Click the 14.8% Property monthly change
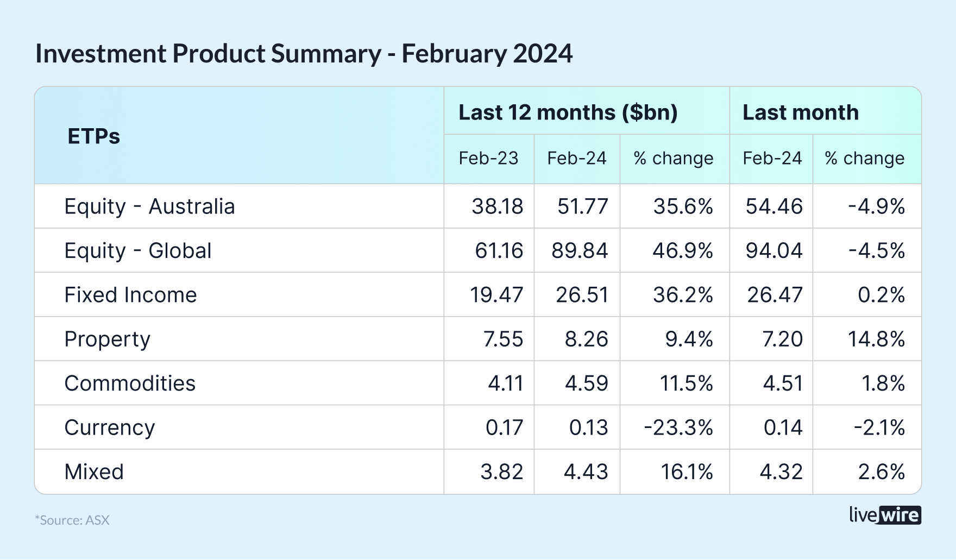 pos(876,339)
